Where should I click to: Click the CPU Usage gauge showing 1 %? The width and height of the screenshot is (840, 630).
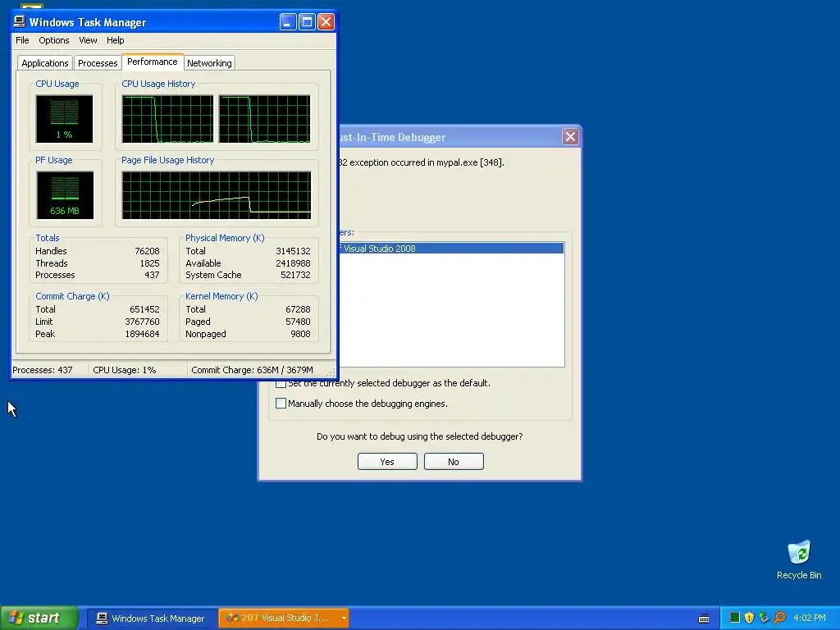[x=64, y=118]
